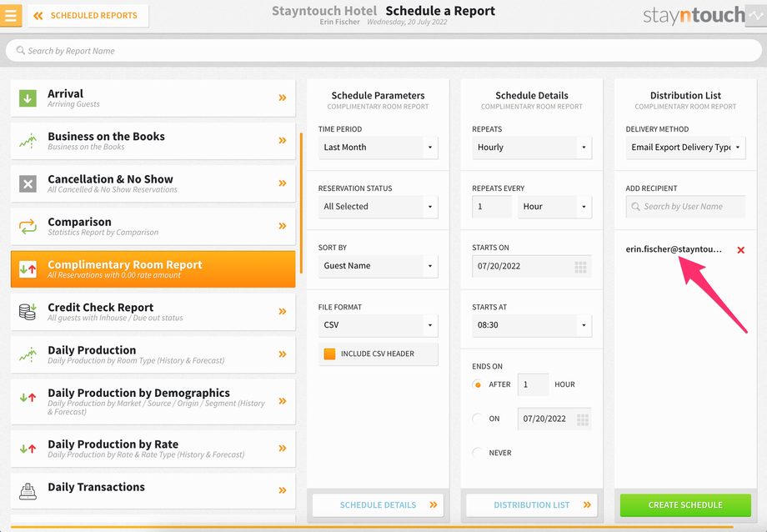Click the magnifier icon in Add Recipient
Screen dimensions: 767x532
point(635,207)
